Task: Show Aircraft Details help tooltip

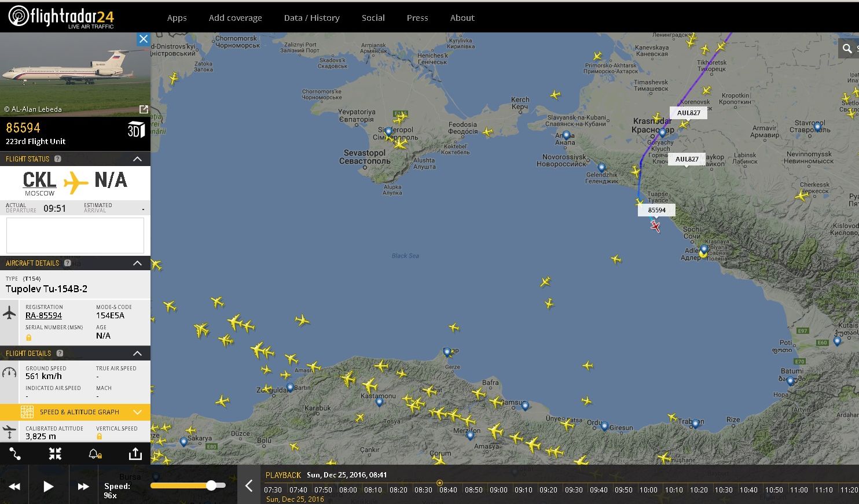Action: (67, 263)
